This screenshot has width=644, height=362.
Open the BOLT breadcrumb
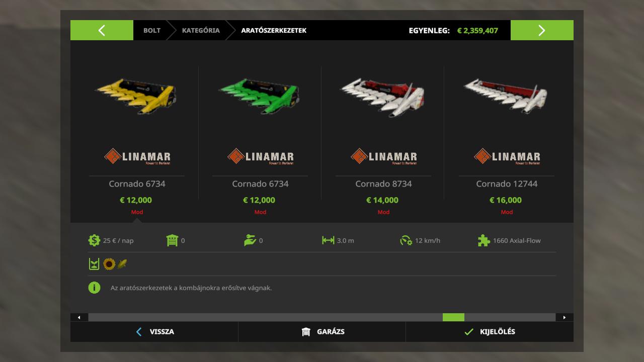[152, 30]
